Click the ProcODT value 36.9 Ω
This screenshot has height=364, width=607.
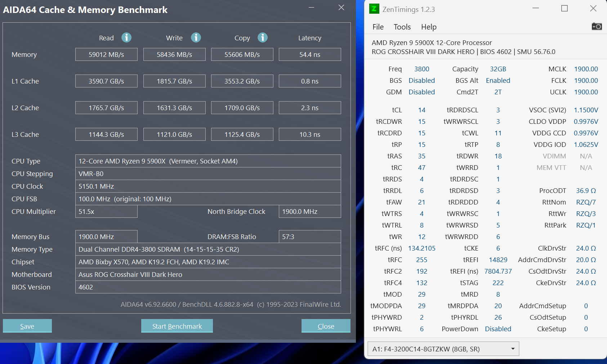tap(586, 190)
